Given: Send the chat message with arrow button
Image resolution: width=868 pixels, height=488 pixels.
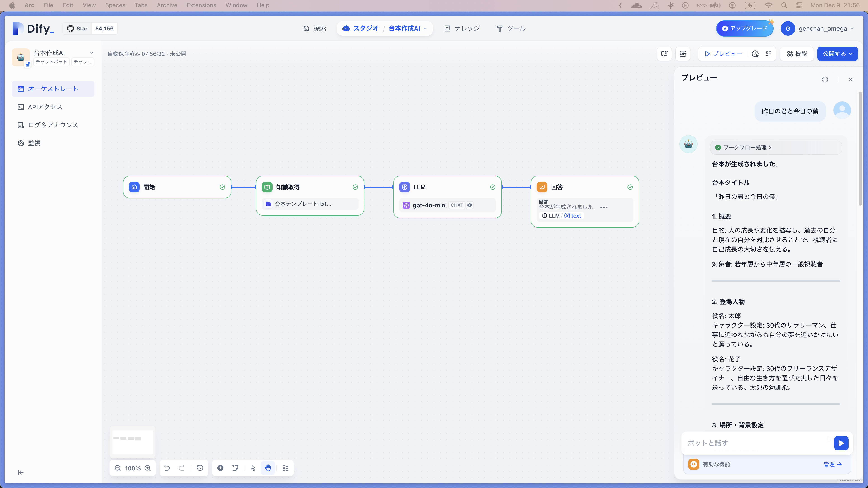Looking at the screenshot, I should [x=841, y=443].
